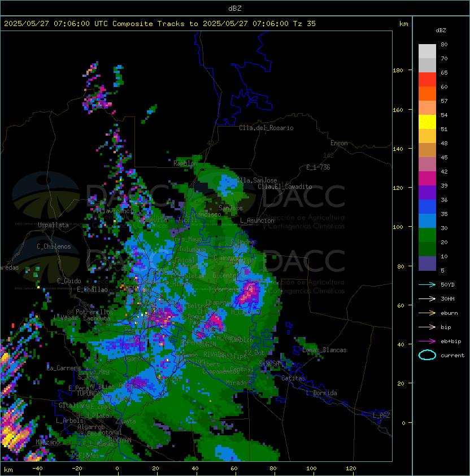Image resolution: width=470 pixels, height=476 pixels.
Task: Click the Uspallata place label on map
Action: click(53, 225)
